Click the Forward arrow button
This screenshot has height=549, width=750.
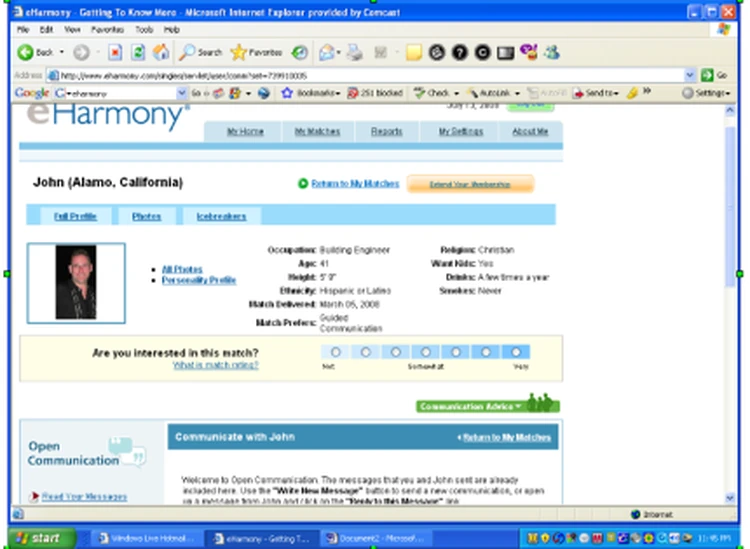click(x=81, y=52)
